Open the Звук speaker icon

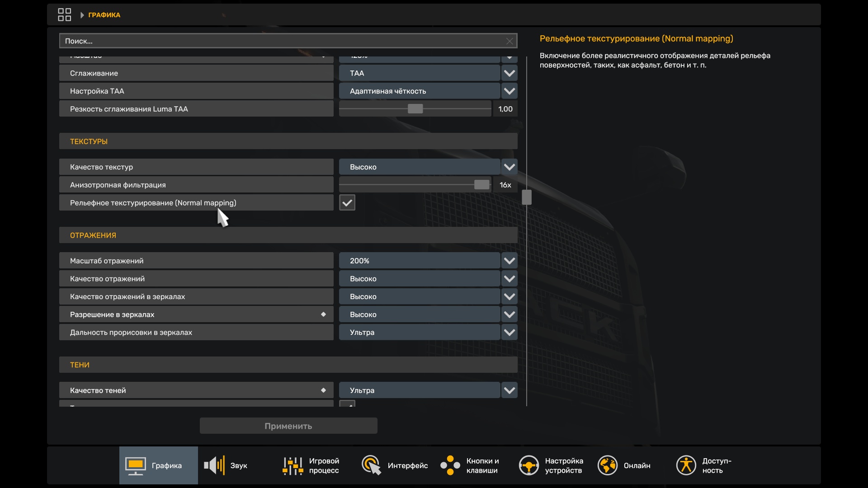point(214,465)
